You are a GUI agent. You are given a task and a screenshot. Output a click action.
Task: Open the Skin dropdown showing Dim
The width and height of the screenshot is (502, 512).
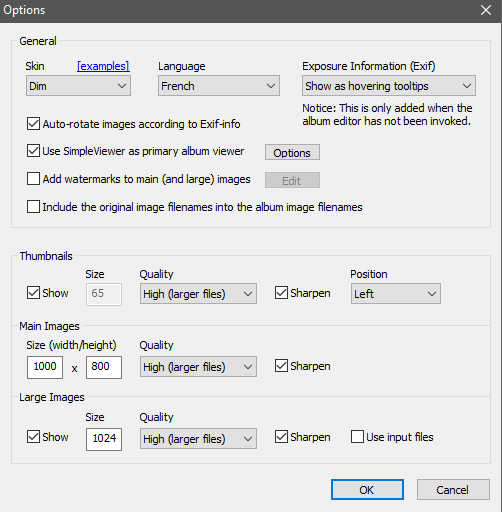78,86
